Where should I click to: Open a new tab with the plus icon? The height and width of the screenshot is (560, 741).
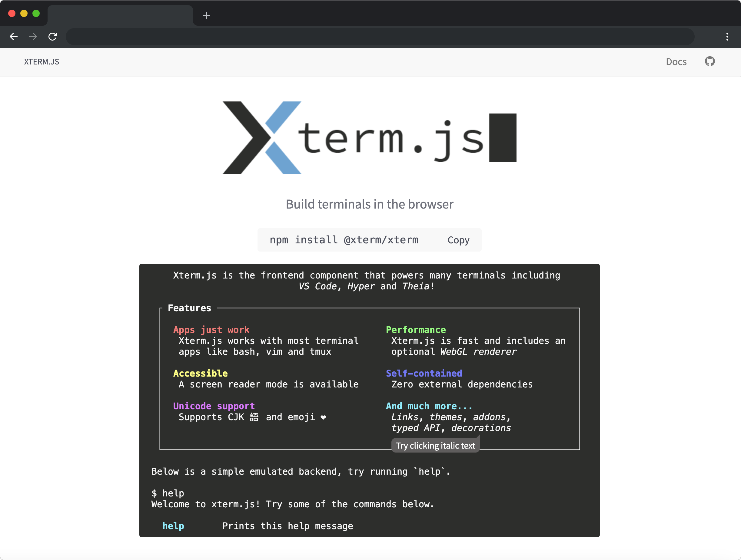tap(206, 15)
